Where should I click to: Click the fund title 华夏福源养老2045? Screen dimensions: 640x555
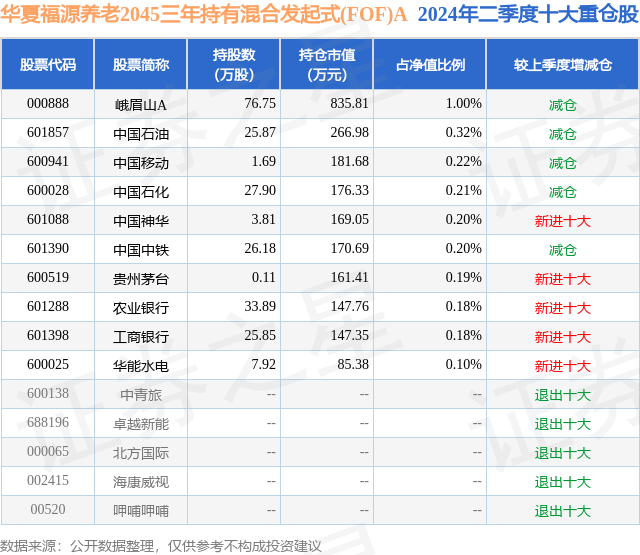[80, 15]
